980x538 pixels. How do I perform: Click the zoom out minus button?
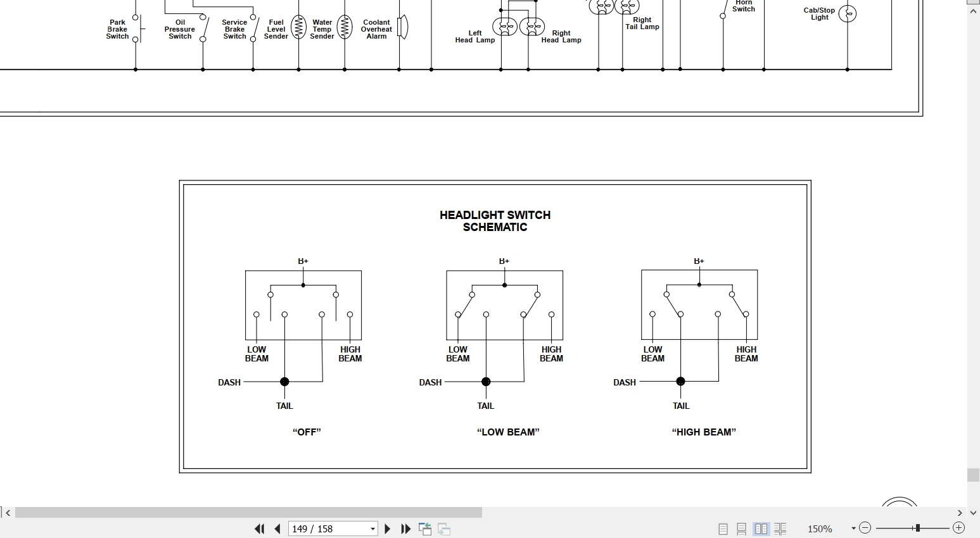[x=865, y=528]
